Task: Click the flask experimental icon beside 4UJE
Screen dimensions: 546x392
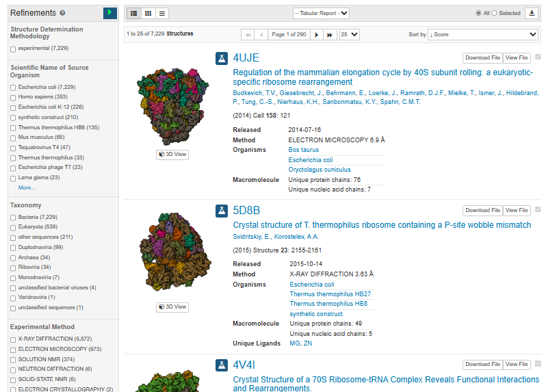Action: click(222, 58)
